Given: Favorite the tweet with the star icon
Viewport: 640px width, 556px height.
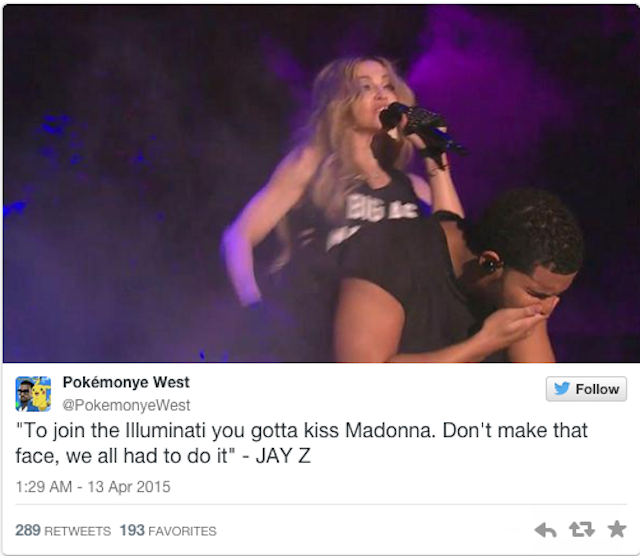Looking at the screenshot, I should coord(617,529).
